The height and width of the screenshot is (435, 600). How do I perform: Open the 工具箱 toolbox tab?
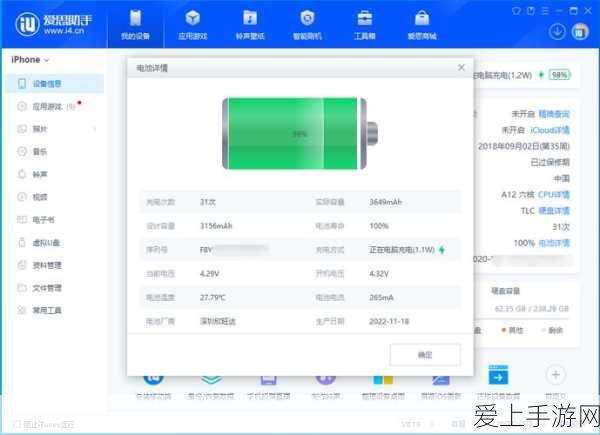pyautogui.click(x=364, y=25)
